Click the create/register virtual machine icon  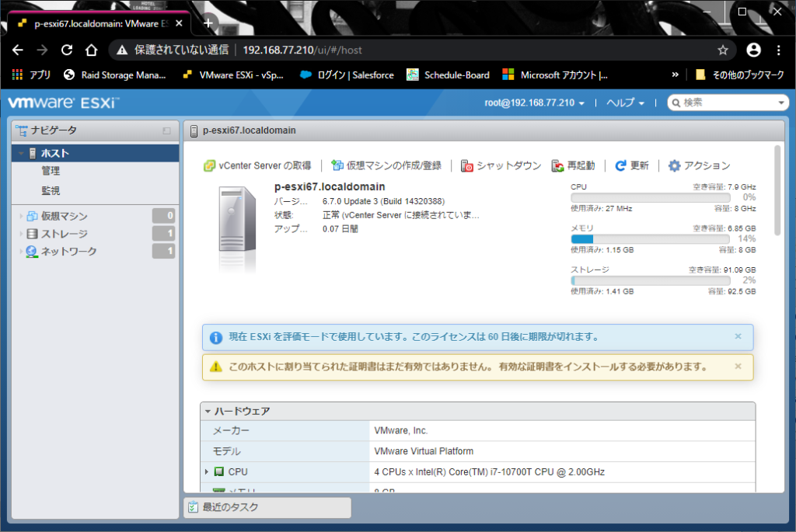(x=337, y=165)
